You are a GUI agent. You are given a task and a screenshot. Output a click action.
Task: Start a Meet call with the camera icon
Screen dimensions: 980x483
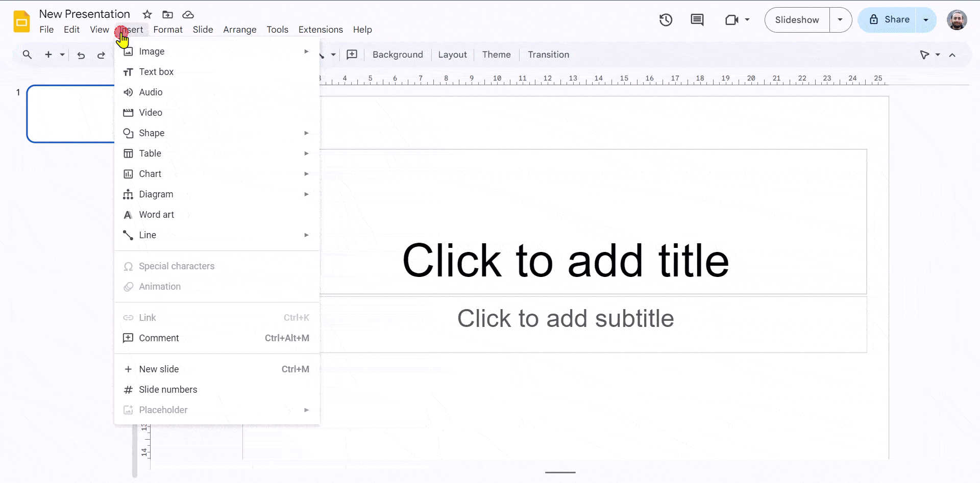(732, 20)
